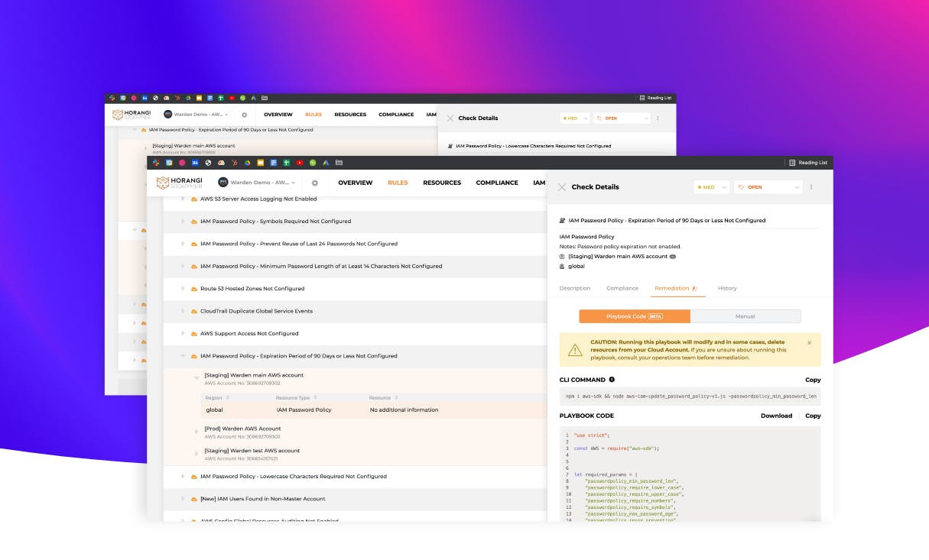Select the global IAM Password Policy table row
929x560 pixels.
(x=375, y=410)
